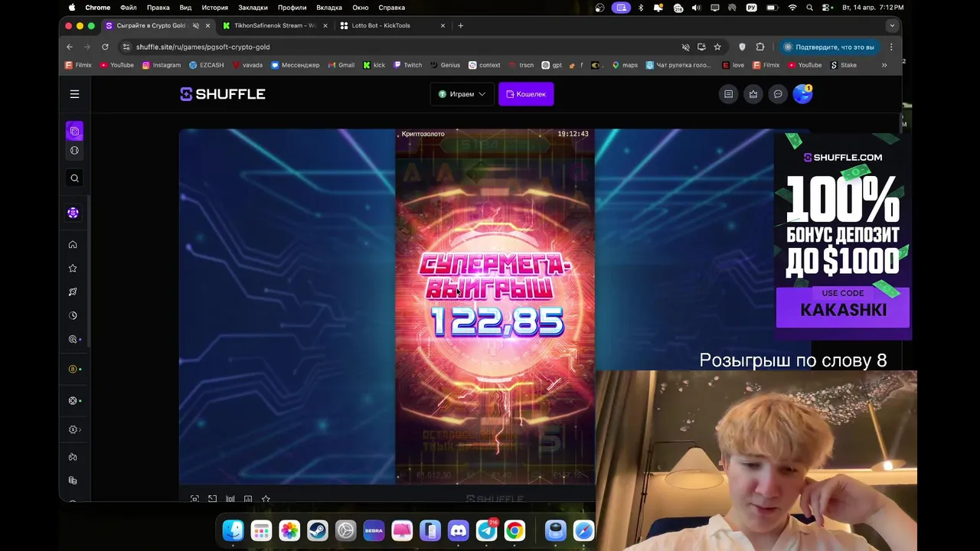Open the Chrome tab search dropdown
Viewport: 980px width, 551px height.
[891, 25]
